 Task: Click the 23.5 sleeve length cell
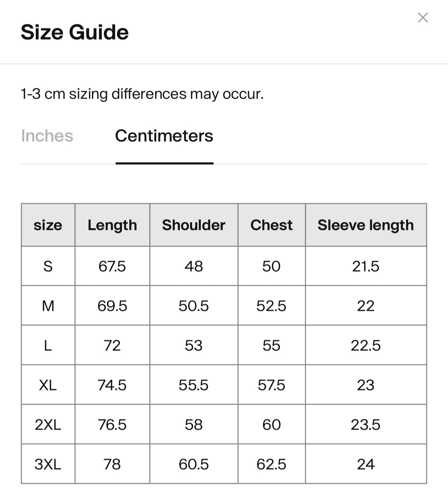pos(366,425)
